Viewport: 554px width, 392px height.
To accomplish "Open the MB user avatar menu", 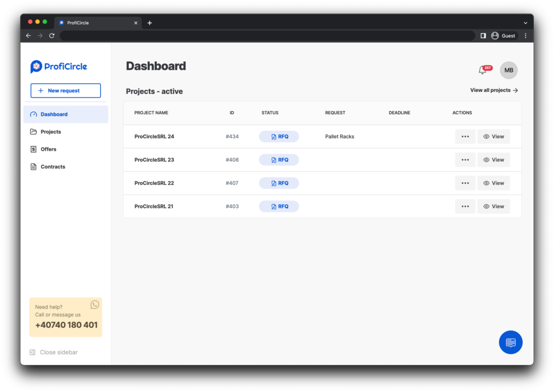I will click(509, 70).
